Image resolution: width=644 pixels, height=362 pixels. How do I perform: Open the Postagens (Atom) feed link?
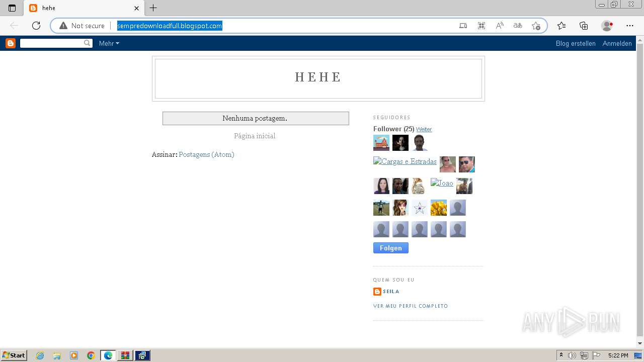[206, 154]
